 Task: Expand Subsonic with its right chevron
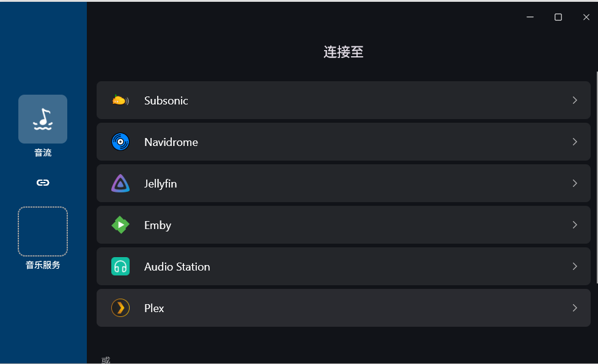(x=575, y=100)
